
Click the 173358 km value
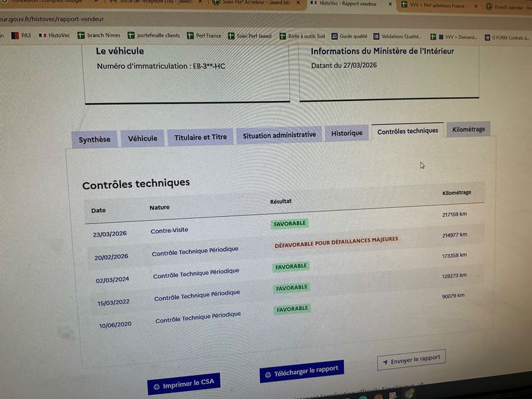[454, 255]
